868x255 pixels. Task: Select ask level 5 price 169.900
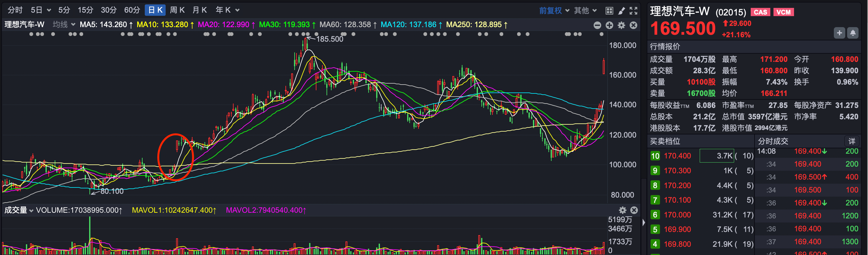pos(677,230)
